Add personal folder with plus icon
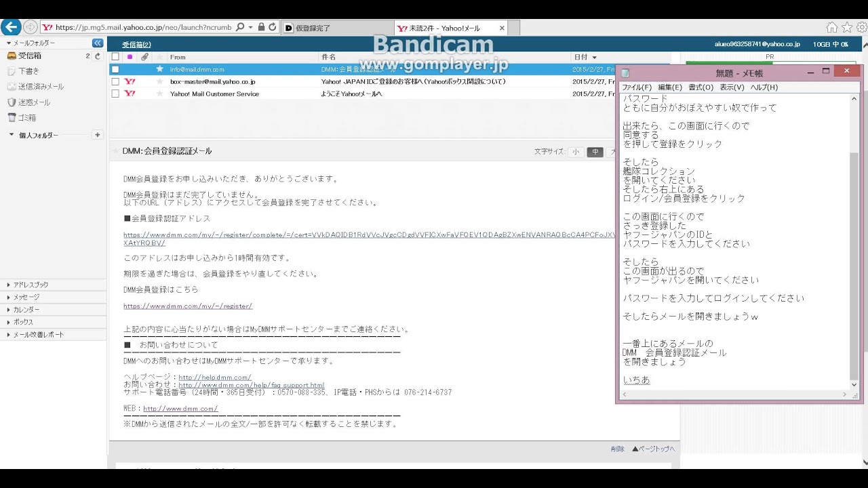 [x=97, y=135]
